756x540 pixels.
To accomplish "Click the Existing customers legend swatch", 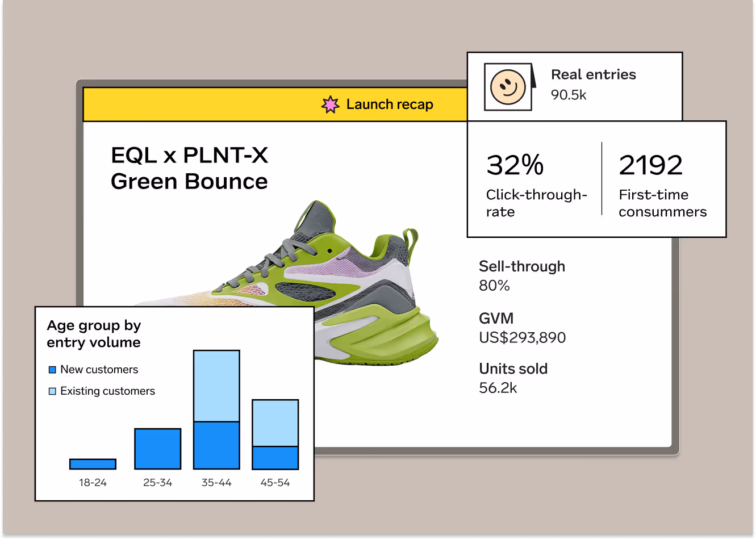I will pos(52,391).
